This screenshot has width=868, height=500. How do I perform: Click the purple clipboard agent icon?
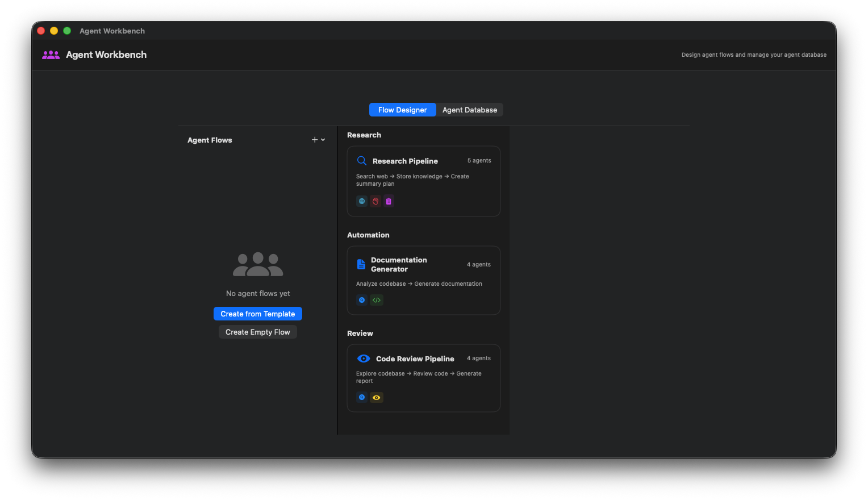389,201
